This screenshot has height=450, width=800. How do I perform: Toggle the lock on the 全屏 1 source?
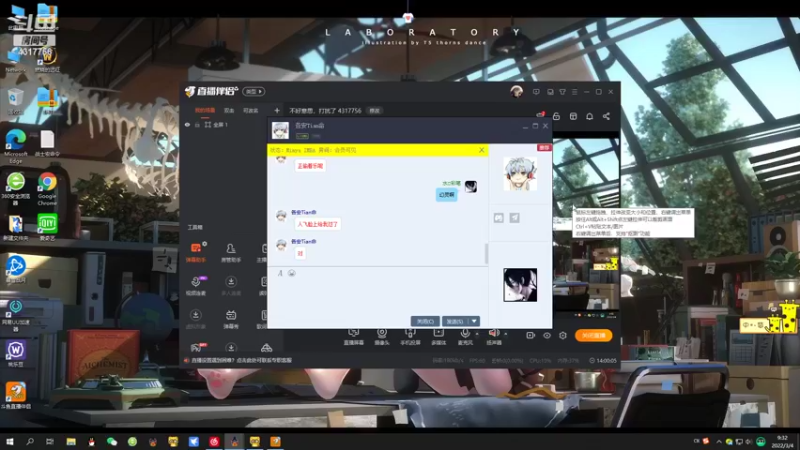pos(197,124)
